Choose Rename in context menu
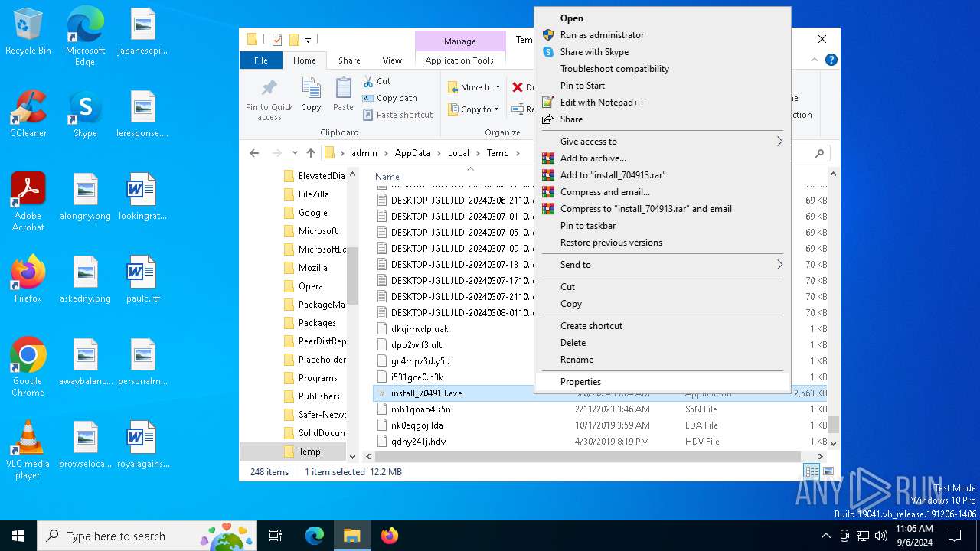 click(x=662, y=359)
